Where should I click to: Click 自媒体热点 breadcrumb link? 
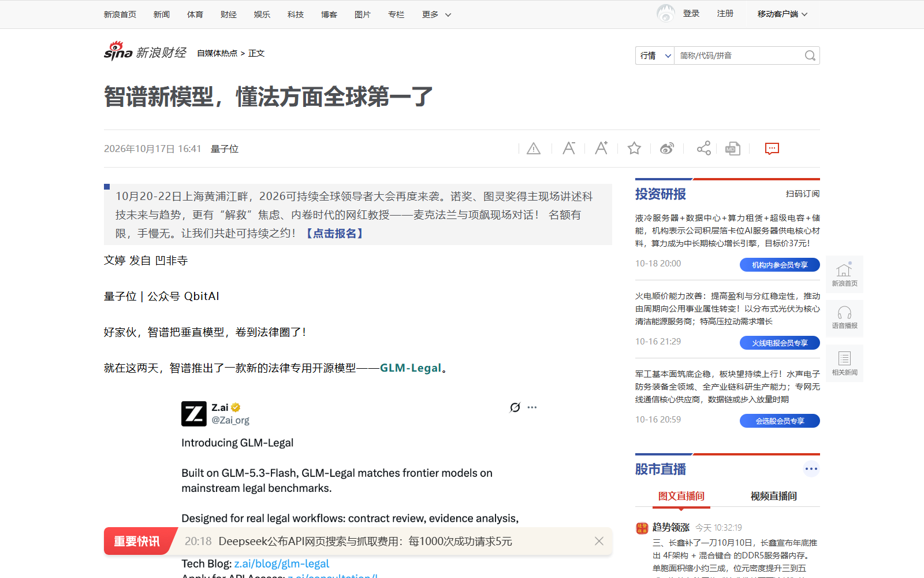click(x=217, y=53)
